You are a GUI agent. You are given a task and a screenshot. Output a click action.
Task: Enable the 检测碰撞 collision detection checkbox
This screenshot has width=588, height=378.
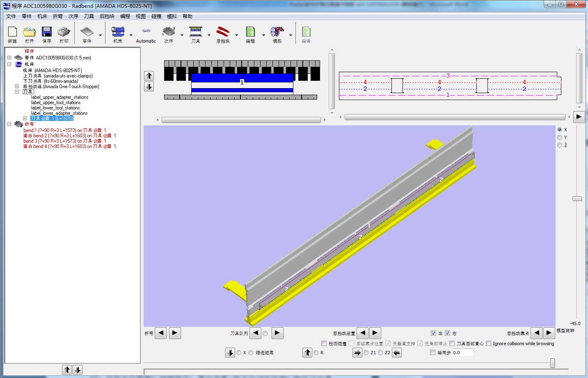[324, 344]
